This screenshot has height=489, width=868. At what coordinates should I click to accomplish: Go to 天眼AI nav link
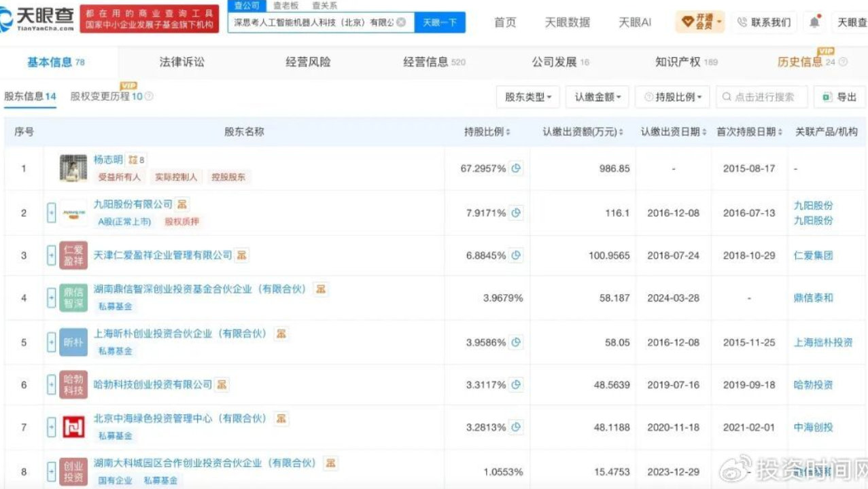(x=635, y=22)
